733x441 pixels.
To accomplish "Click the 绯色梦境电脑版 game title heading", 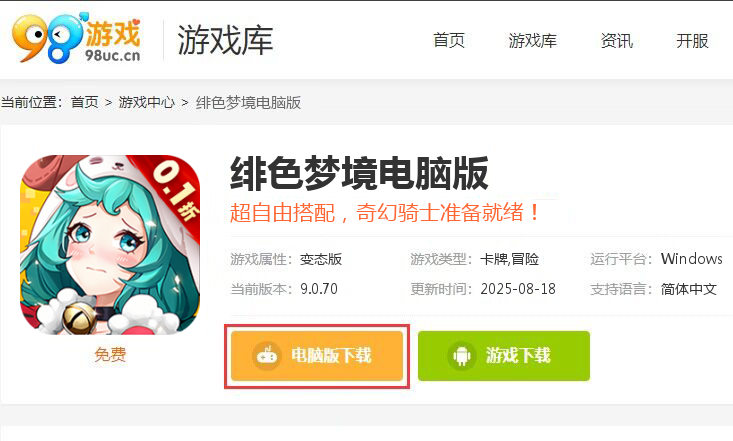I will (359, 174).
